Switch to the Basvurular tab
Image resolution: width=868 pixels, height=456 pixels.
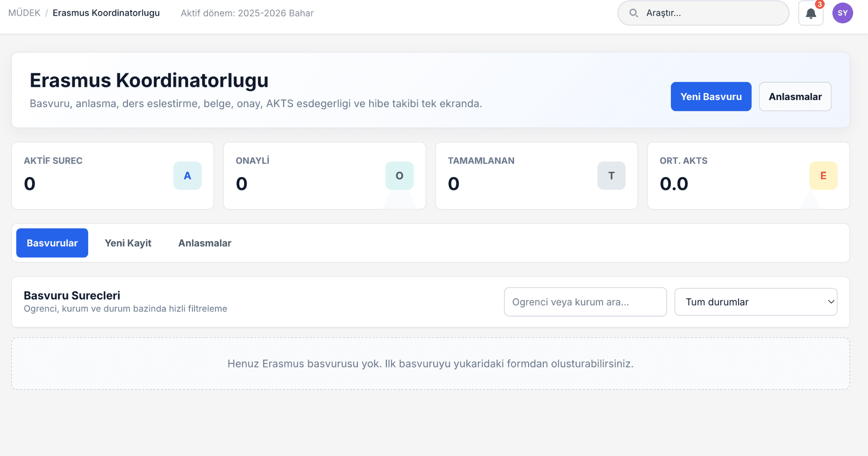[x=52, y=243]
